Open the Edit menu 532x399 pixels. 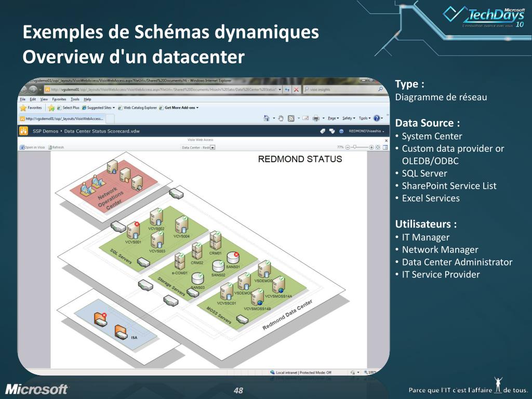coord(33,99)
